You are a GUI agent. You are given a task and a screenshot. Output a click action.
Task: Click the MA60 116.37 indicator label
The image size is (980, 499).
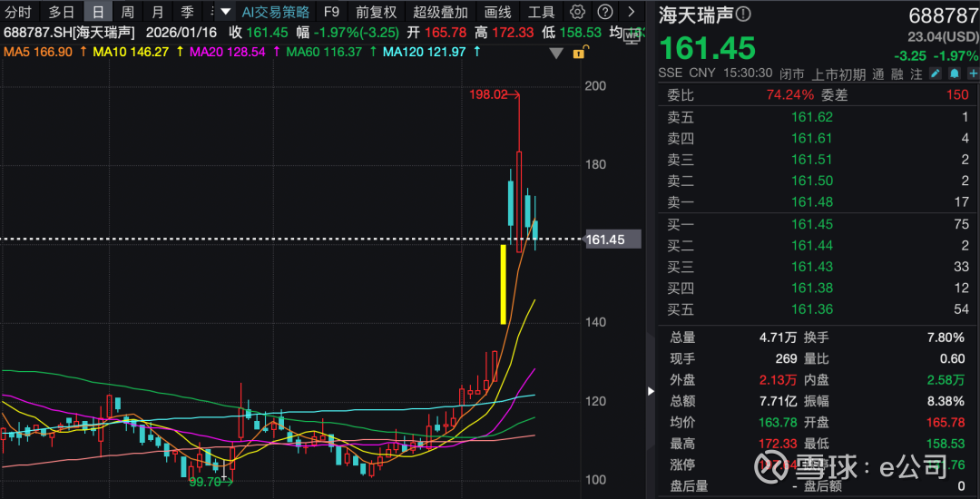324,53
